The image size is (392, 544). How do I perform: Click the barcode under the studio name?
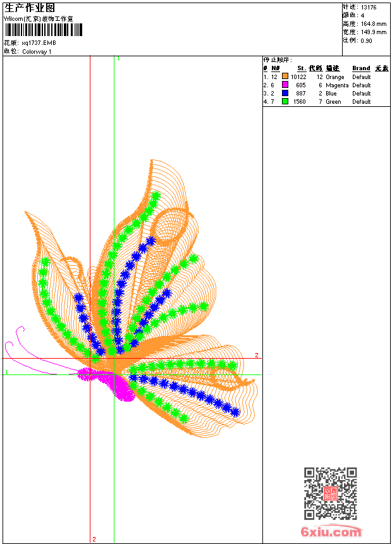pyautogui.click(x=44, y=30)
